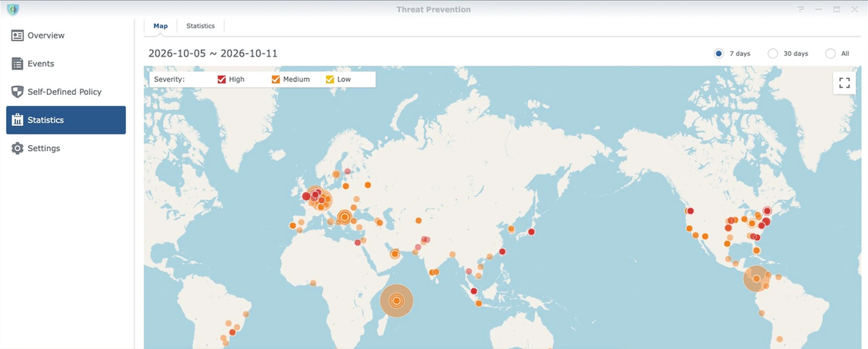Viewport: 868px width, 349px height.
Task: Click the large threat cluster near Madagascar
Action: [x=396, y=301]
